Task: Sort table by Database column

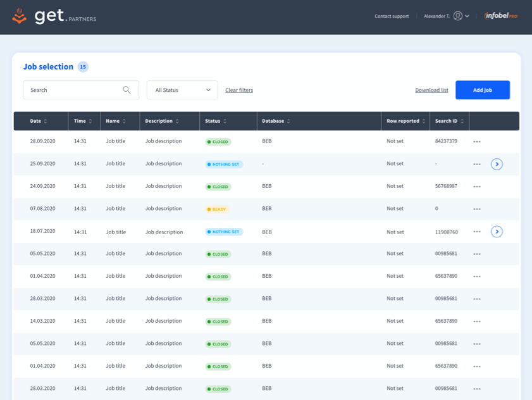Action: tap(276, 121)
